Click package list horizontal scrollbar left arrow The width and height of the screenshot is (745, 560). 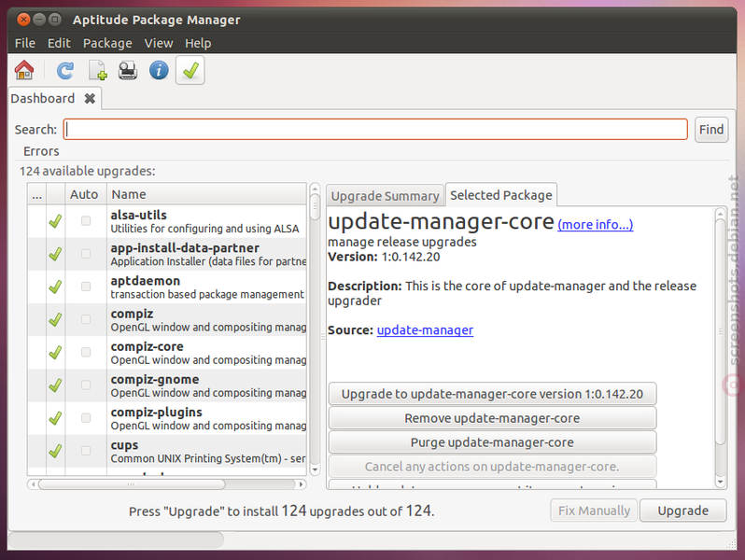point(33,484)
